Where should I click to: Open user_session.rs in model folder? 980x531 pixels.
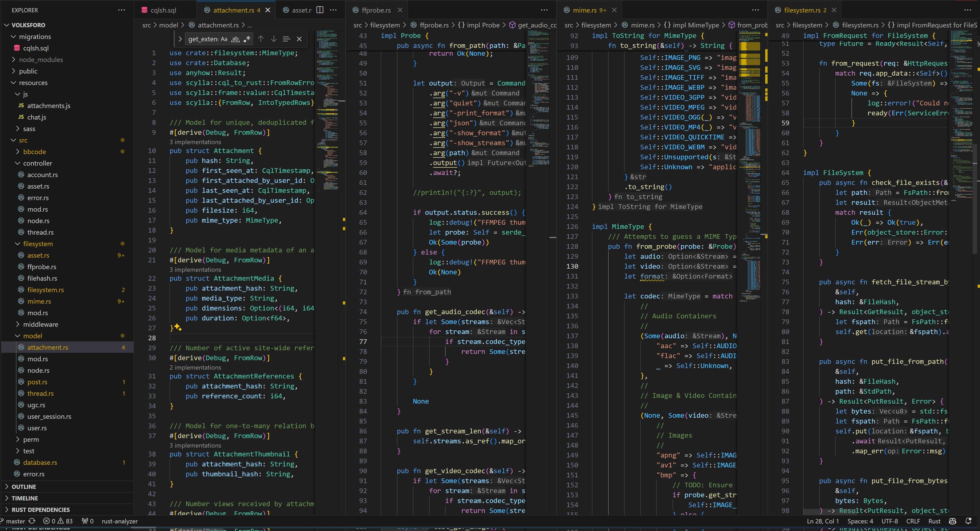(67, 416)
